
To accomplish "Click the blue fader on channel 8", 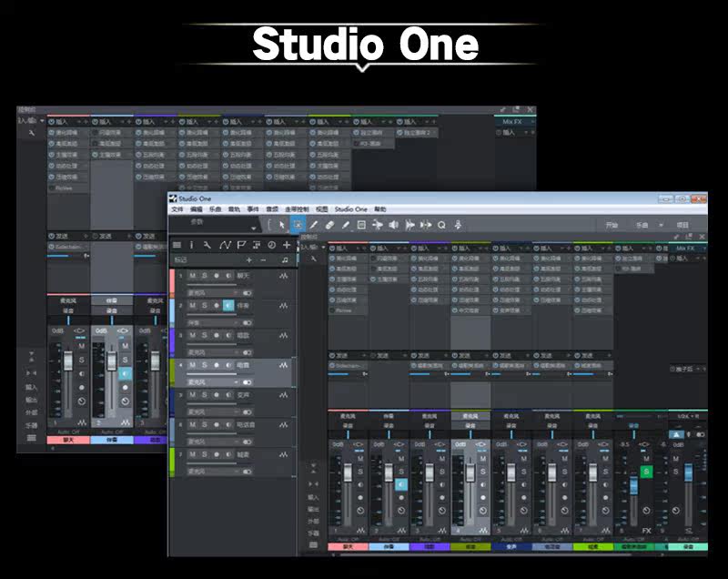I will coord(633,485).
